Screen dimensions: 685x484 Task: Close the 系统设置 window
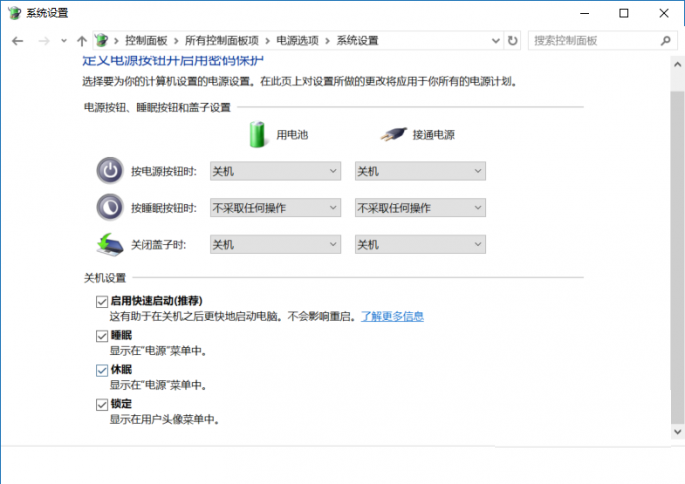(664, 13)
